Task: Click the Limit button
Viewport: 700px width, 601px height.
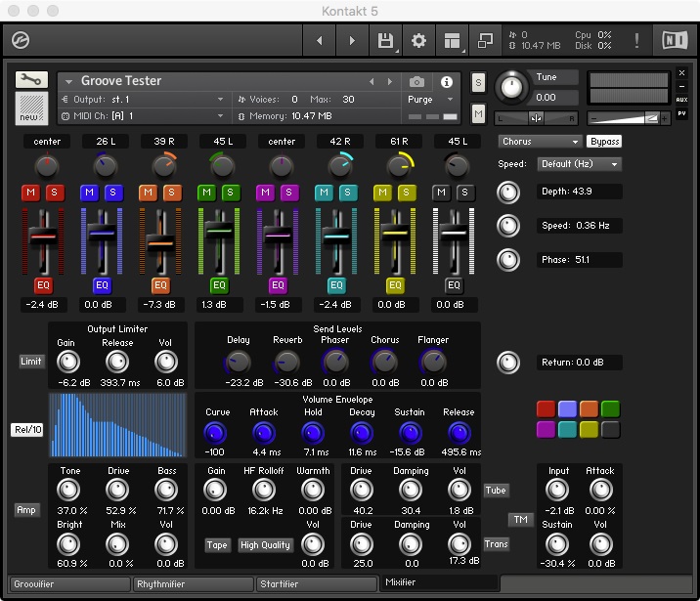Action: tap(31, 362)
